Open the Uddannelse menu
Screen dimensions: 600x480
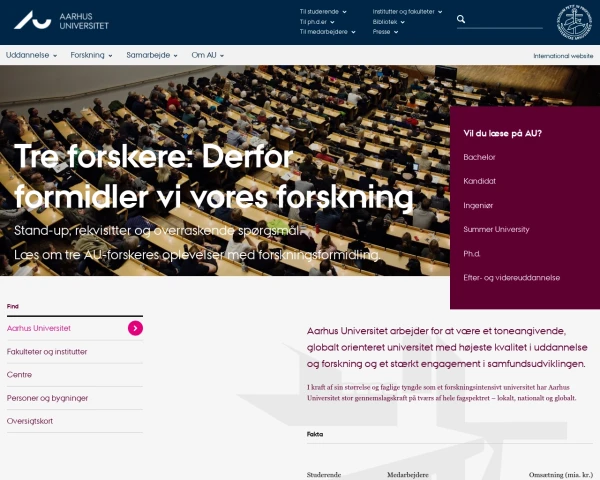pyautogui.click(x=31, y=55)
